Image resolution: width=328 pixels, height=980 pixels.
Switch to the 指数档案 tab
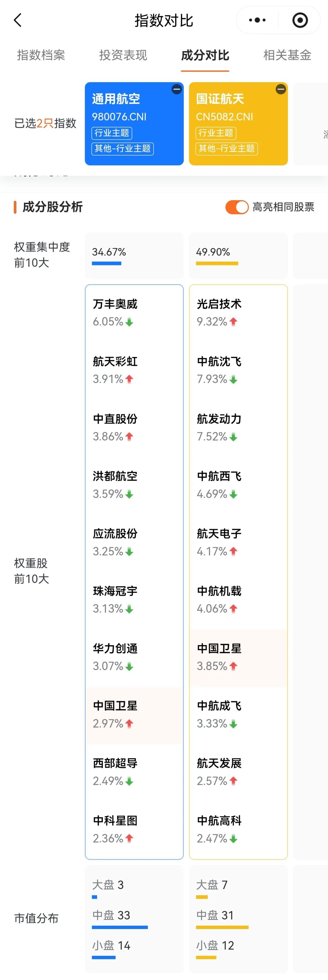41,56
